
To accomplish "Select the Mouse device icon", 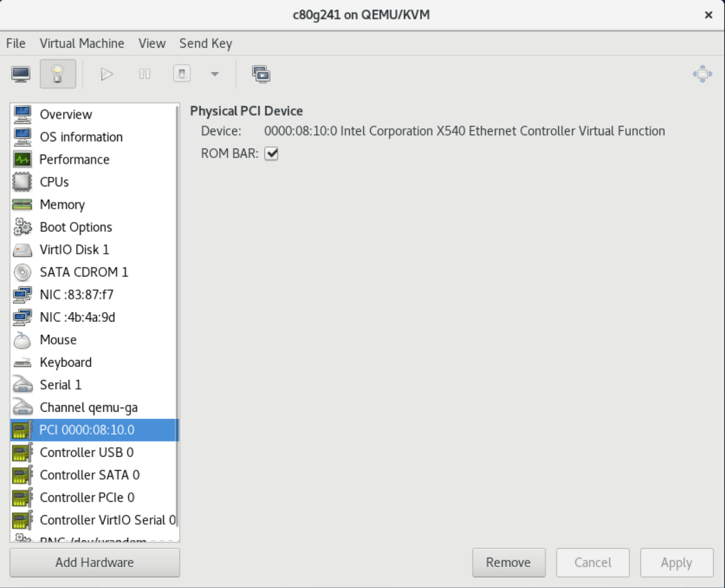I will (x=22, y=340).
